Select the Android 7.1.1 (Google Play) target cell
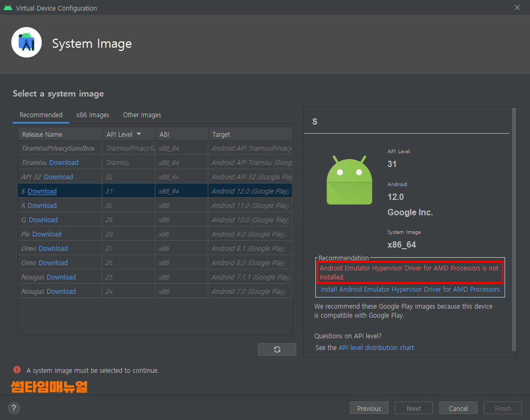Viewport: 530px width, 420px height. point(250,277)
